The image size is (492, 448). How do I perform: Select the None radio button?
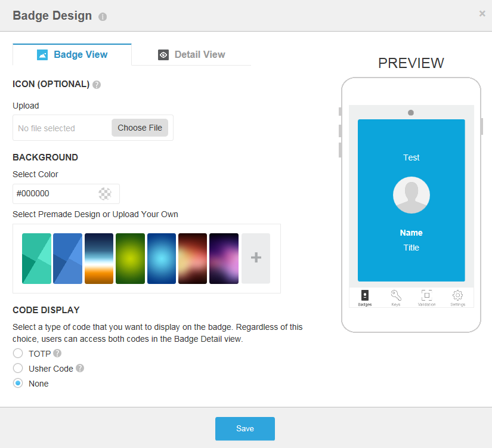point(18,383)
